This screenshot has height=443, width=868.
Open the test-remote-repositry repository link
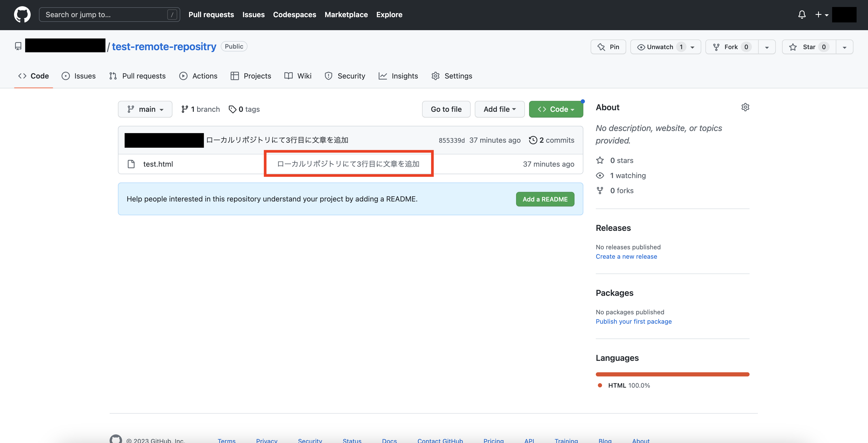click(164, 46)
